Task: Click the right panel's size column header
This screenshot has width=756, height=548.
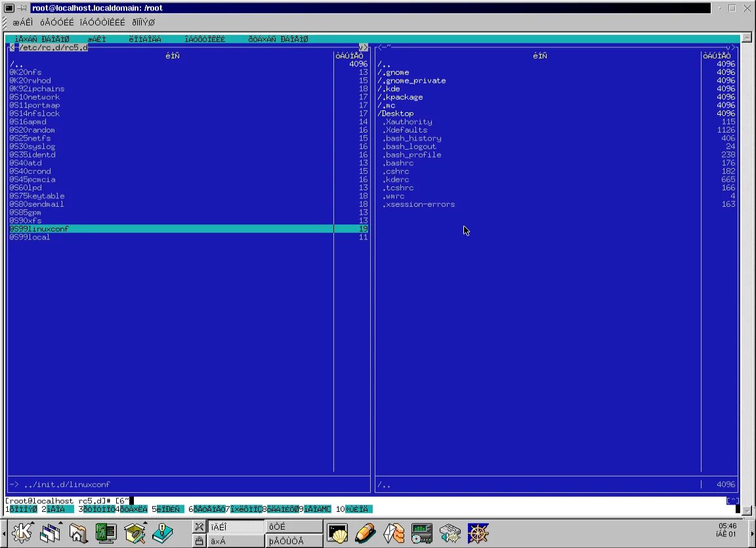Action: (717, 56)
